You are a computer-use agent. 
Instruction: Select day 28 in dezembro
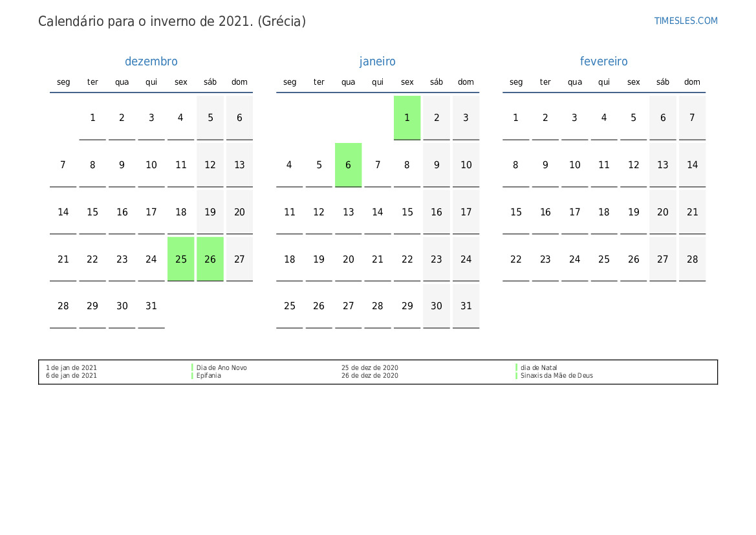(63, 306)
